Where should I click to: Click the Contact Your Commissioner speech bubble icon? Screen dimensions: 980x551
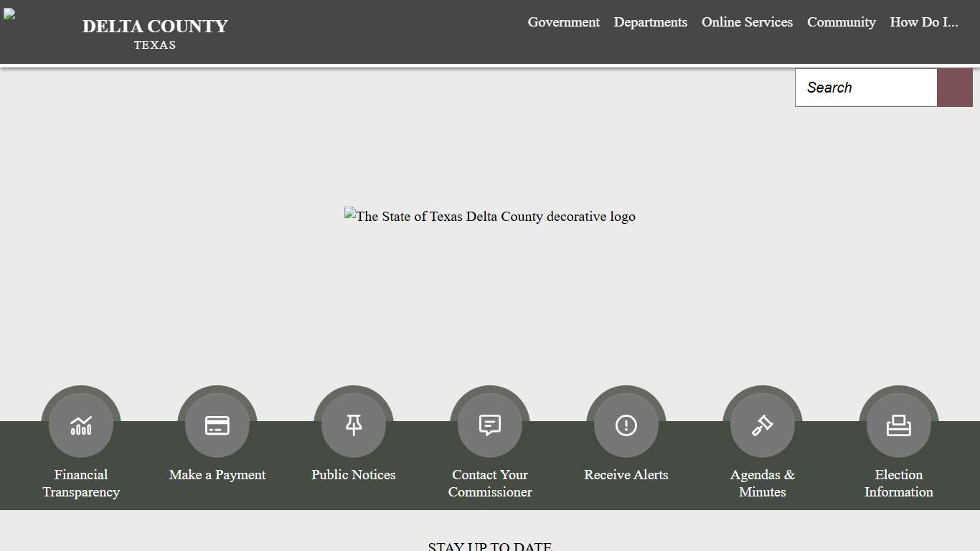point(489,423)
